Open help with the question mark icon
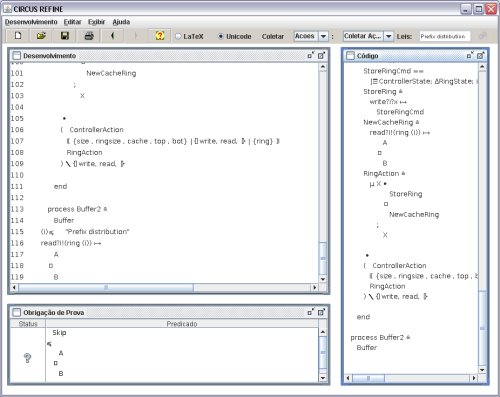This screenshot has width=500, height=397. 160,36
